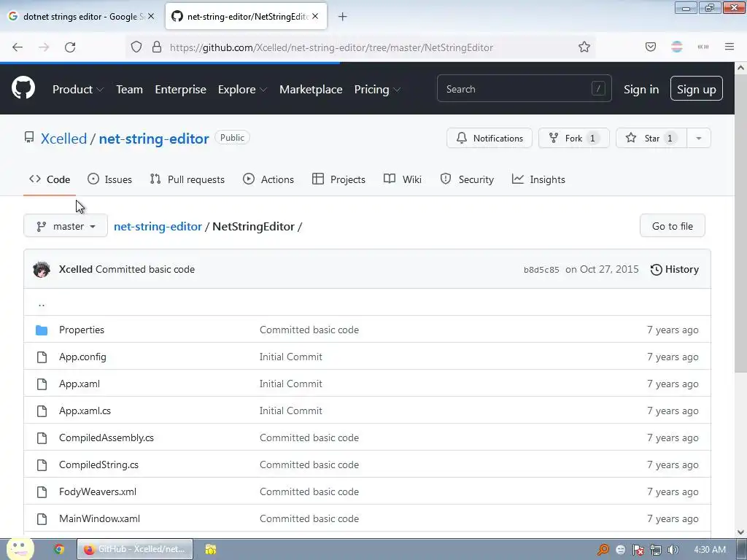Click the repository book icon beside Xcelled

point(29,138)
